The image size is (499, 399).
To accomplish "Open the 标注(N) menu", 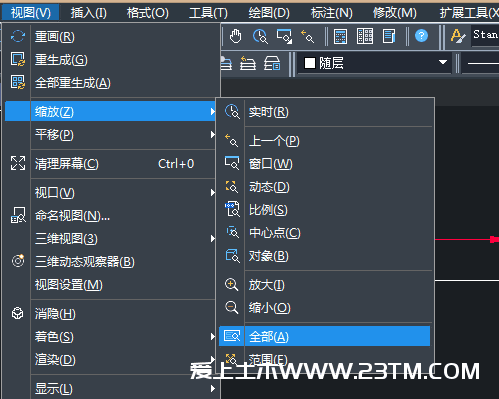I will coord(332,13).
